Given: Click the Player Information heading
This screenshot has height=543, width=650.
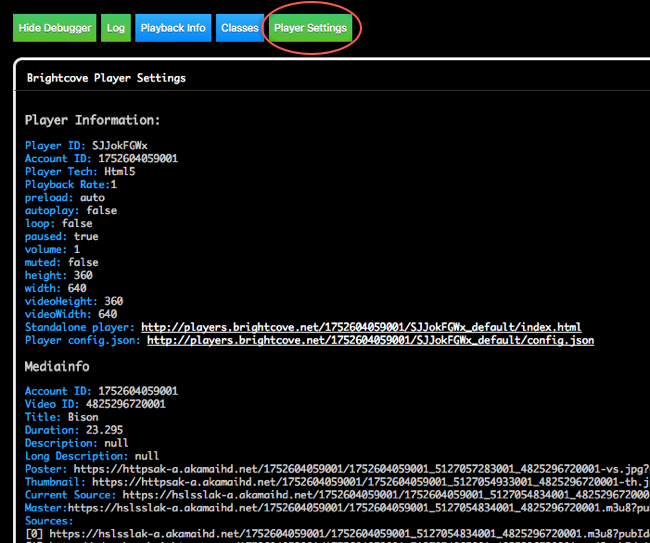Looking at the screenshot, I should 92,120.
